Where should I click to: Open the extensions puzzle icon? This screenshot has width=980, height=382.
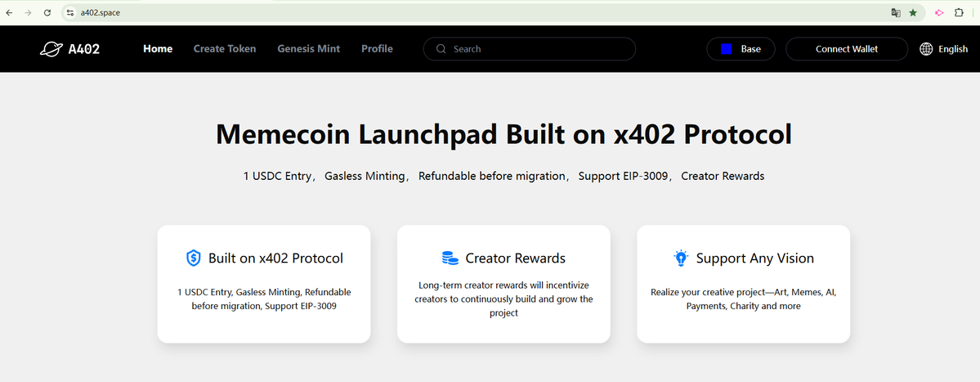[x=959, y=12]
